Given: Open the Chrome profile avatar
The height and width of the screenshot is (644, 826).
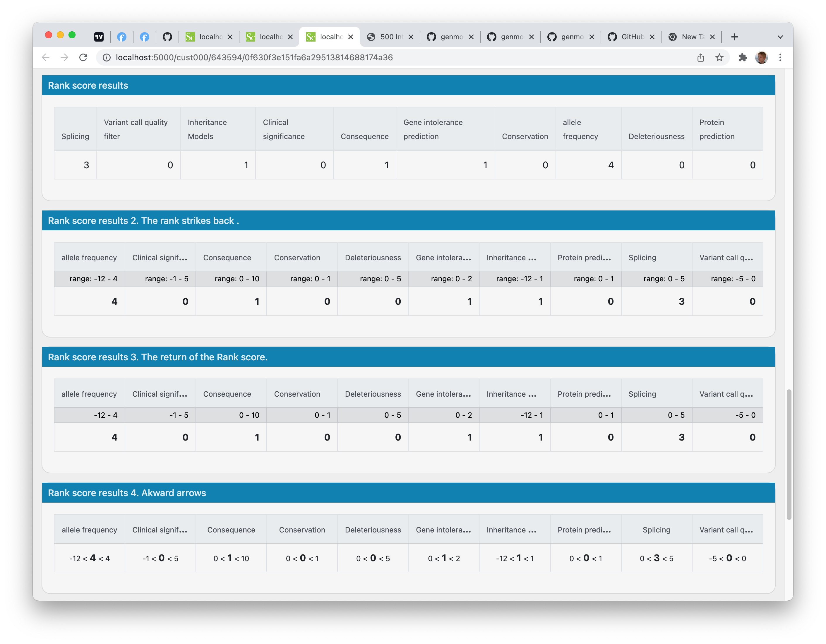Looking at the screenshot, I should coord(762,57).
